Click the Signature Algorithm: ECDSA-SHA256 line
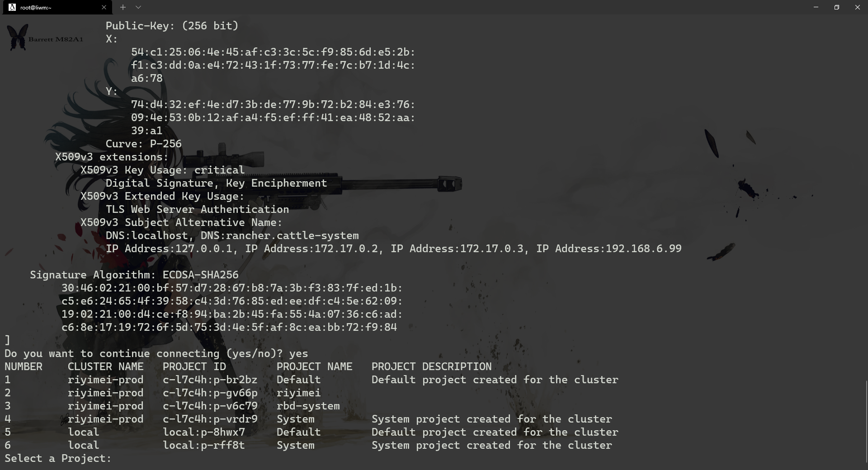 click(x=134, y=275)
